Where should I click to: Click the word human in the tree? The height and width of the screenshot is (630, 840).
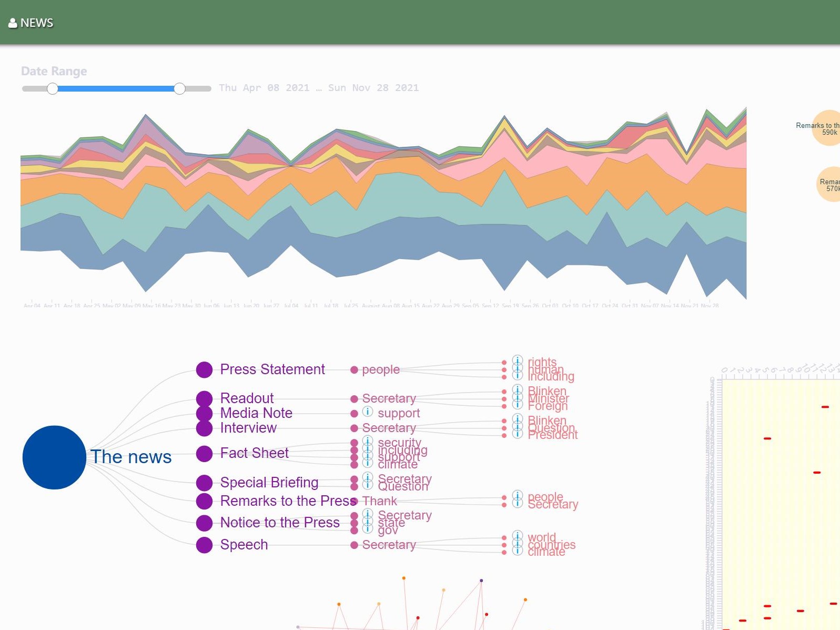545,369
